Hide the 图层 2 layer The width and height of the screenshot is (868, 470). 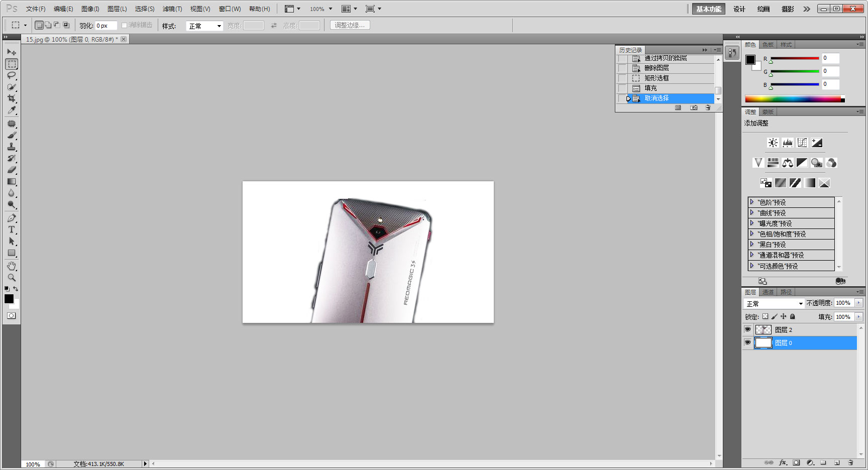click(748, 329)
